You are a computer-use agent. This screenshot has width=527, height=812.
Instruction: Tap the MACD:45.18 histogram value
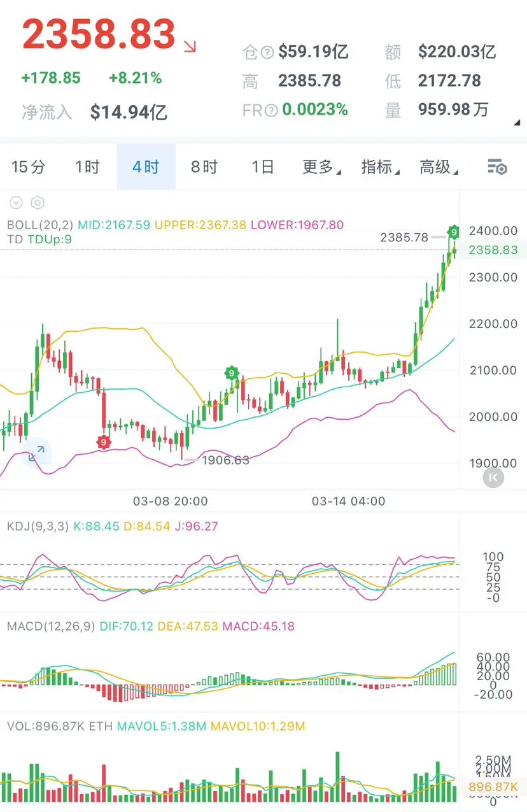[258, 626]
